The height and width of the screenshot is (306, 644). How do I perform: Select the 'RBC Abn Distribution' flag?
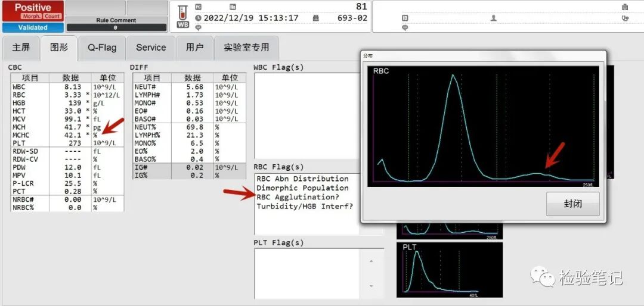302,179
